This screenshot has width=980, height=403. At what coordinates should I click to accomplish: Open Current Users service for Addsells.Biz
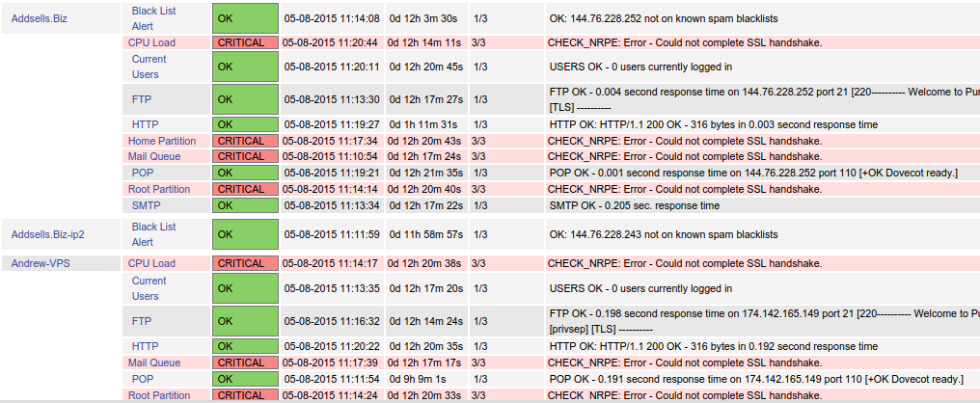pos(149,67)
